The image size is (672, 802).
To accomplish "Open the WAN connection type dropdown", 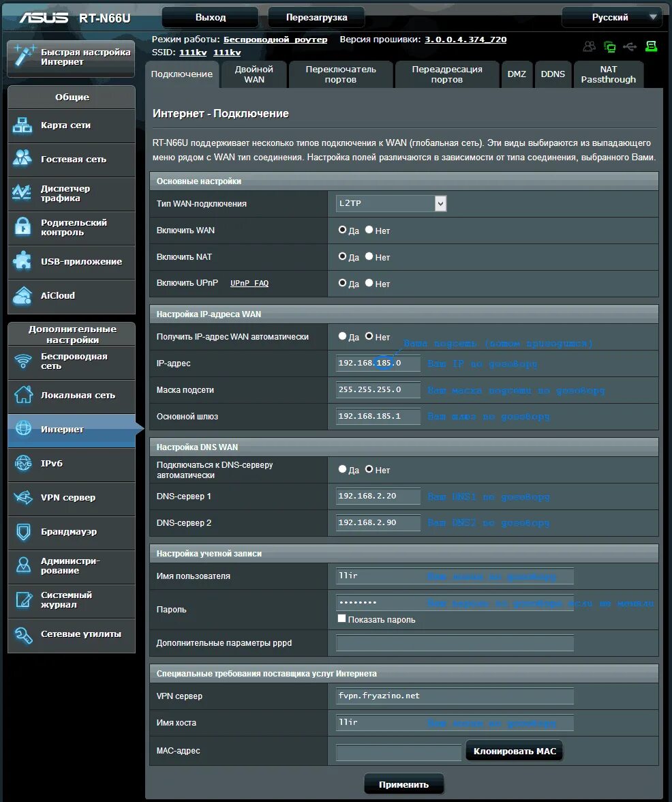I will (391, 203).
